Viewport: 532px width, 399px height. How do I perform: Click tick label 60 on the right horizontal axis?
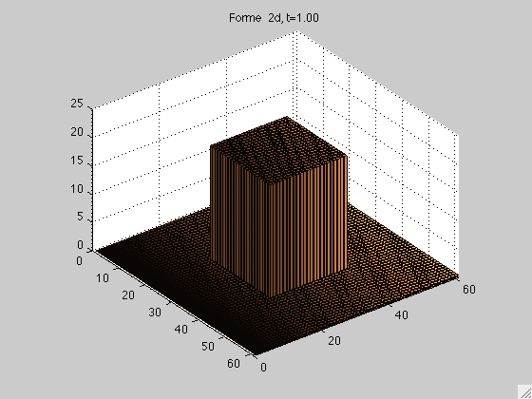(468, 290)
